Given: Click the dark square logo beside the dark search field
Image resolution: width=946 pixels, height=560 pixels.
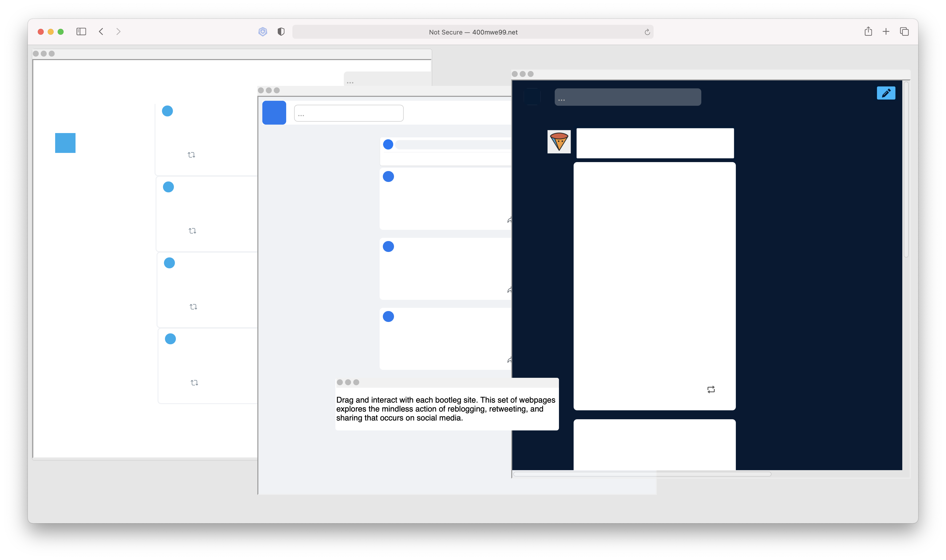Looking at the screenshot, I should pyautogui.click(x=532, y=97).
